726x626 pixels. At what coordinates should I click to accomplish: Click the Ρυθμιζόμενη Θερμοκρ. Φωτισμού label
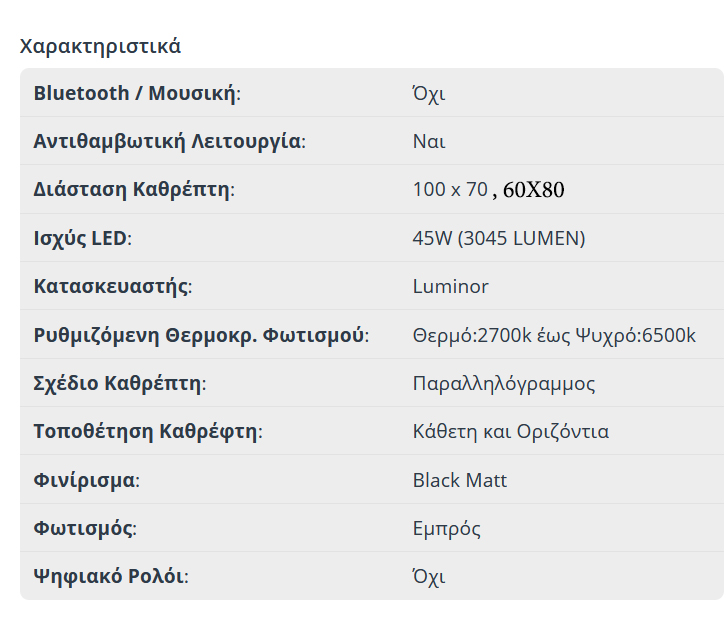coord(200,334)
